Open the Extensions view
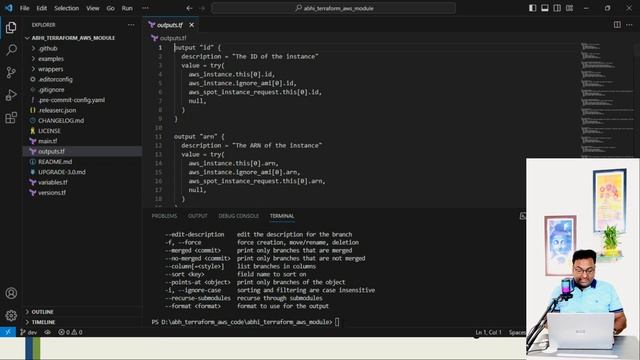 (11, 118)
